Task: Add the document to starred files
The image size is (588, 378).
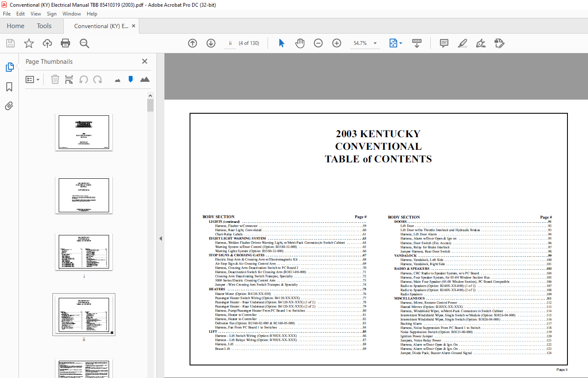Action: click(x=29, y=43)
